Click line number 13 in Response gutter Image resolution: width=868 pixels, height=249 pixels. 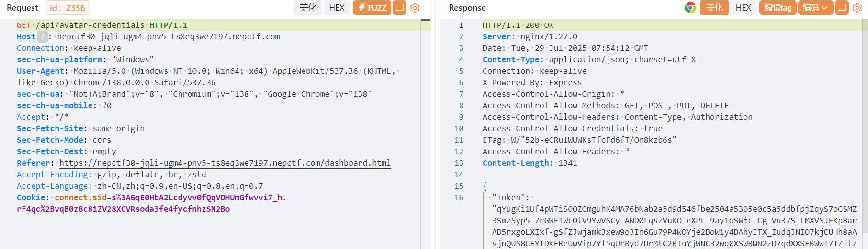(x=459, y=163)
